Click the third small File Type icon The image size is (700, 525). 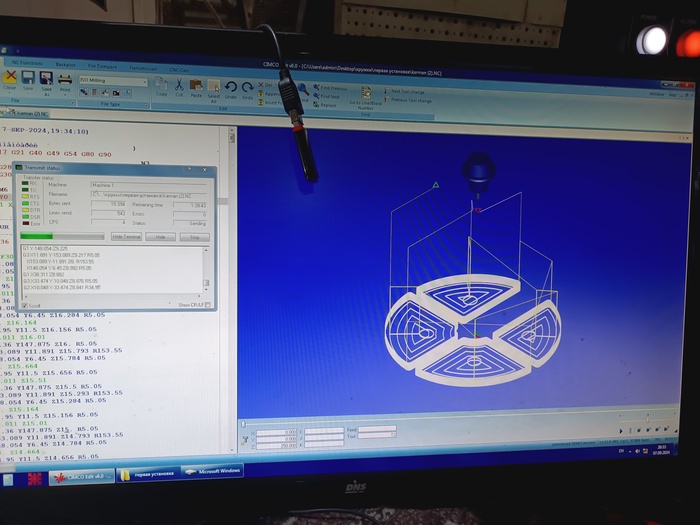tap(105, 93)
